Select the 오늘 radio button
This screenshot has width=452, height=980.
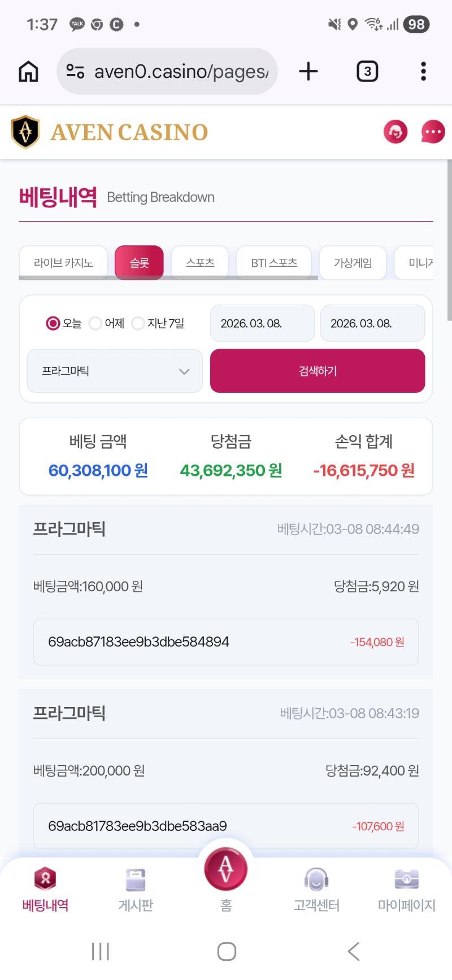click(x=53, y=323)
